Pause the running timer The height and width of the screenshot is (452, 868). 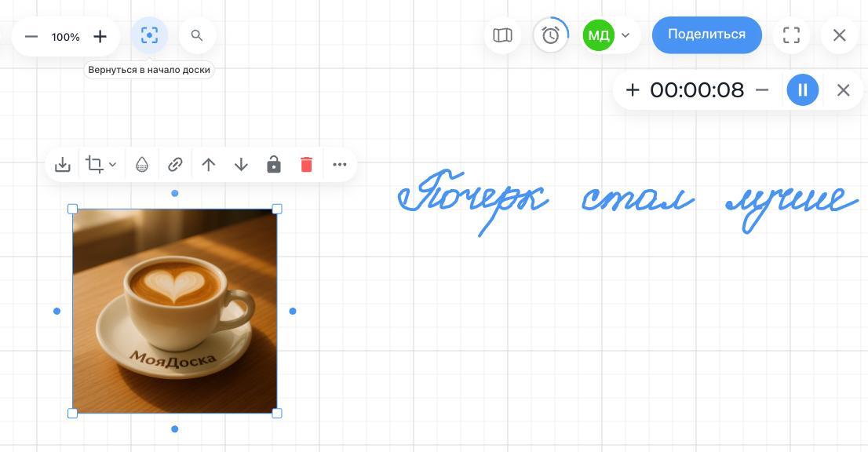(802, 90)
